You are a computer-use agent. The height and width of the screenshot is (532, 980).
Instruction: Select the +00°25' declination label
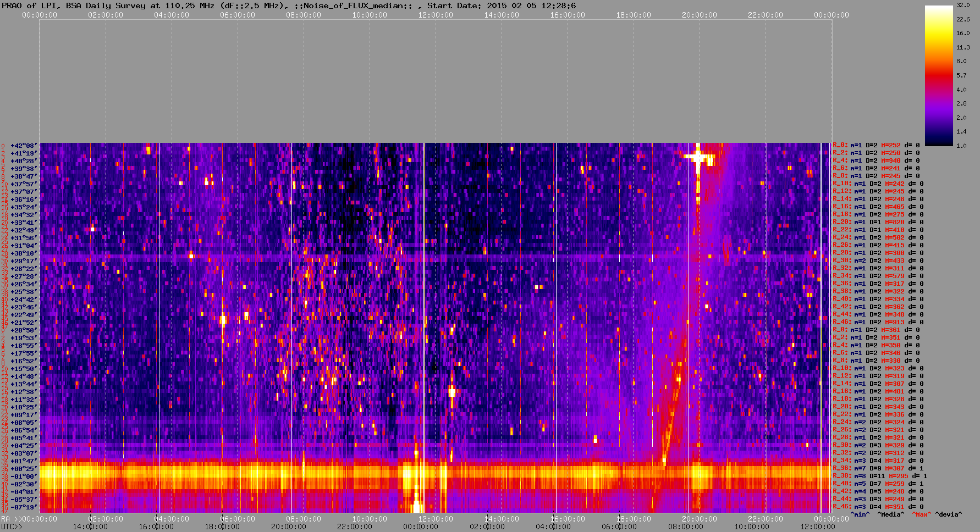pyautogui.click(x=24, y=469)
